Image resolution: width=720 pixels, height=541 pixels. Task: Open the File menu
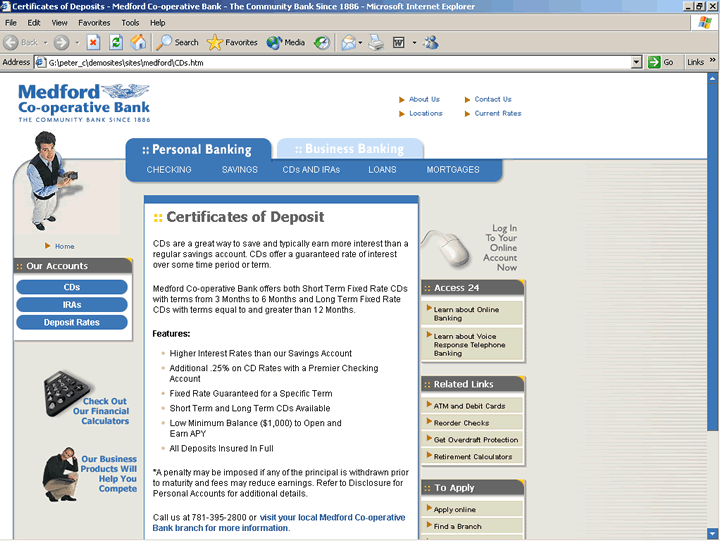pyautogui.click(x=11, y=23)
